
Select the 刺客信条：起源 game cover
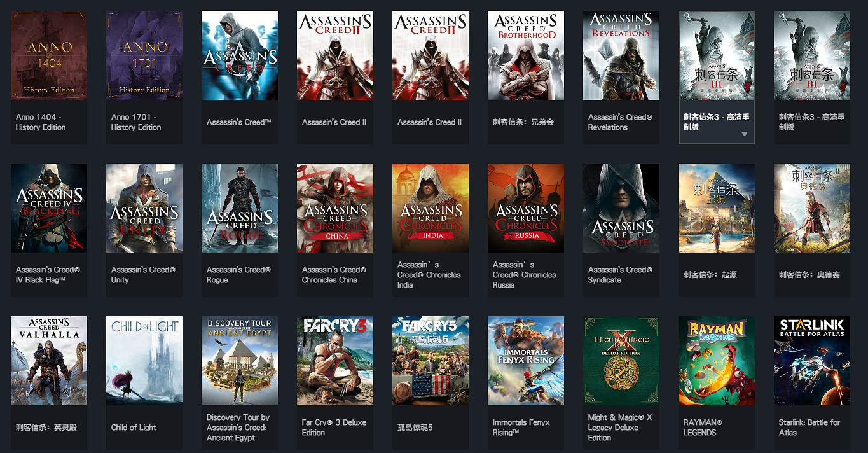[717, 208]
